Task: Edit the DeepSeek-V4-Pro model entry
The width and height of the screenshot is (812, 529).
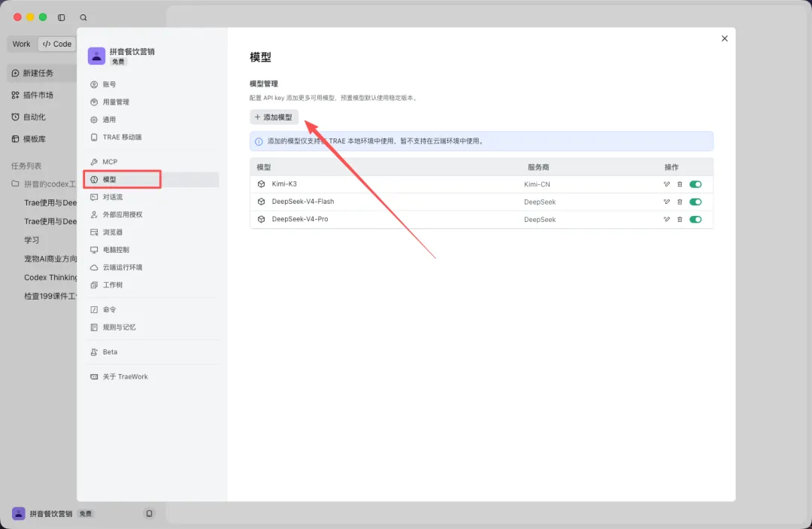Action: (x=666, y=219)
